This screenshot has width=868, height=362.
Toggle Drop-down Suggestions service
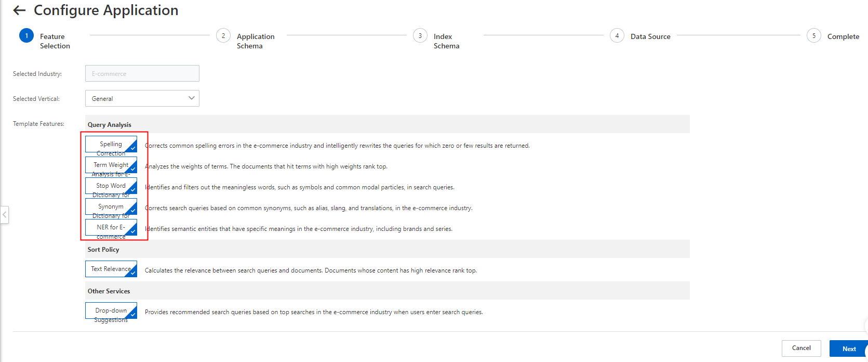[111, 311]
